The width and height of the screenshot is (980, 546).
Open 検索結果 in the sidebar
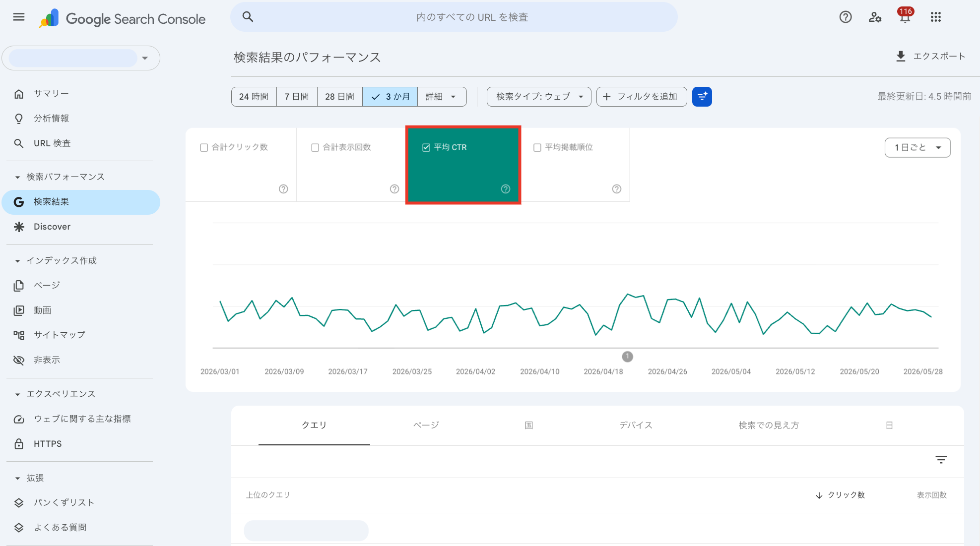point(81,202)
